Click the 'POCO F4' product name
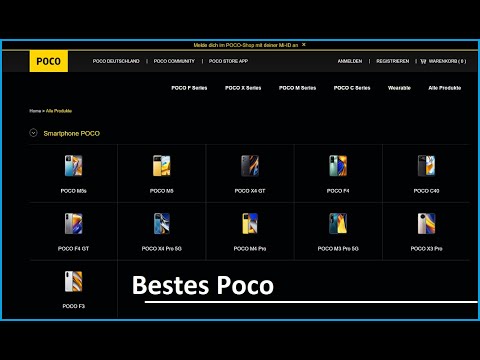The height and width of the screenshot is (360, 480). pos(338,191)
